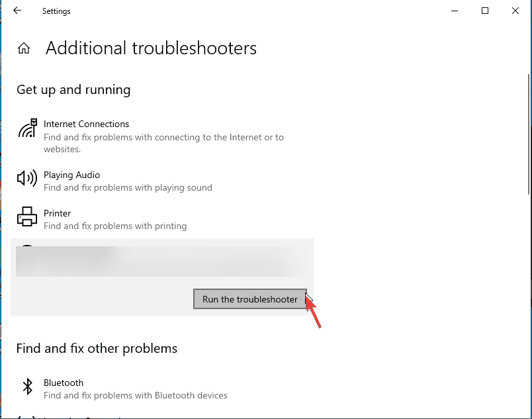532x419 pixels.
Task: Click the Printer icon
Action: (x=27, y=216)
